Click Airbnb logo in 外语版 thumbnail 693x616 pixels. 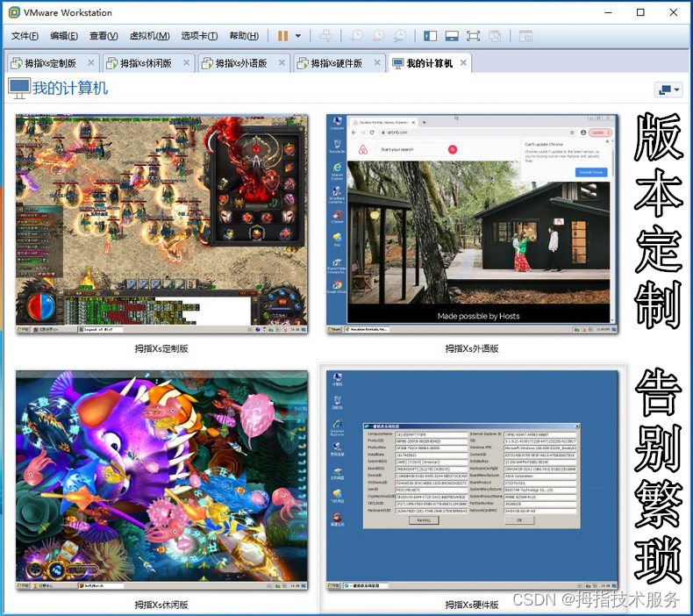point(363,149)
